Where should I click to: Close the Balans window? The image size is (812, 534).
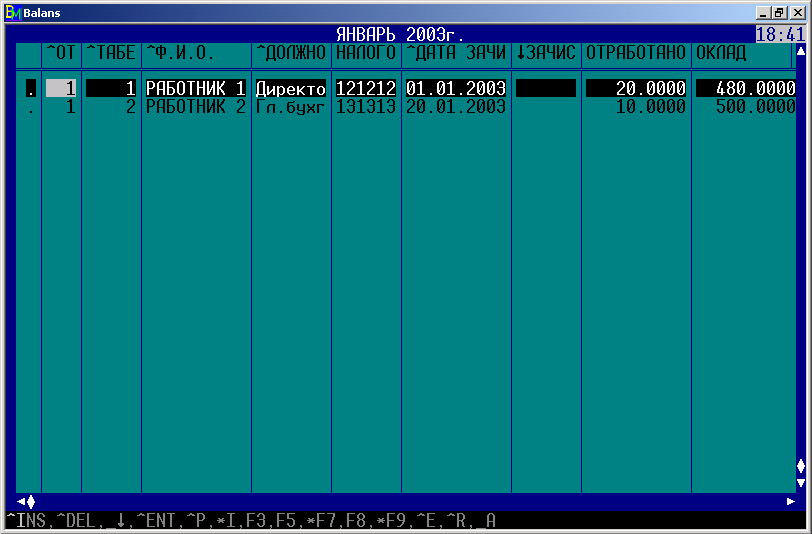pos(798,13)
